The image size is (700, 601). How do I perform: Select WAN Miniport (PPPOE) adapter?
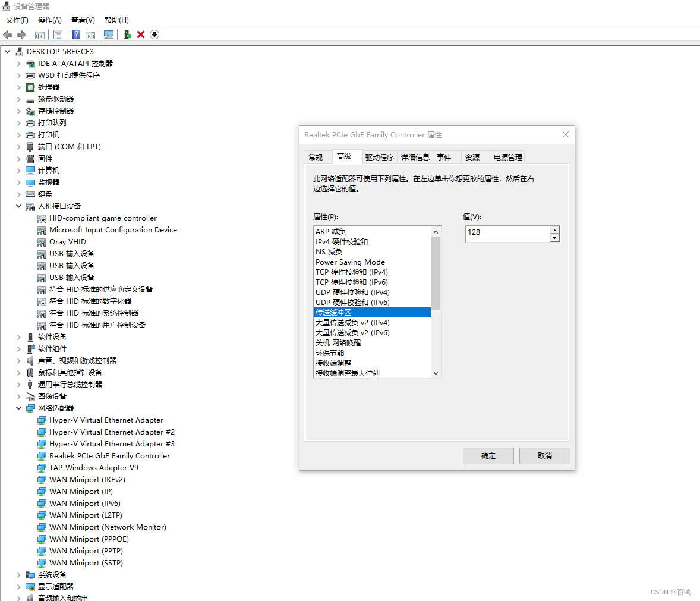click(89, 539)
